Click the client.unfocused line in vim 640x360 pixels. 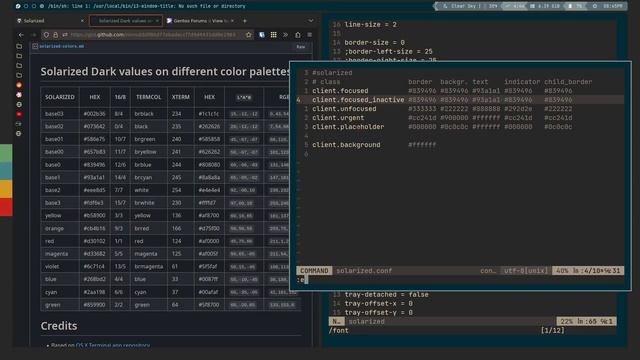click(x=460, y=109)
